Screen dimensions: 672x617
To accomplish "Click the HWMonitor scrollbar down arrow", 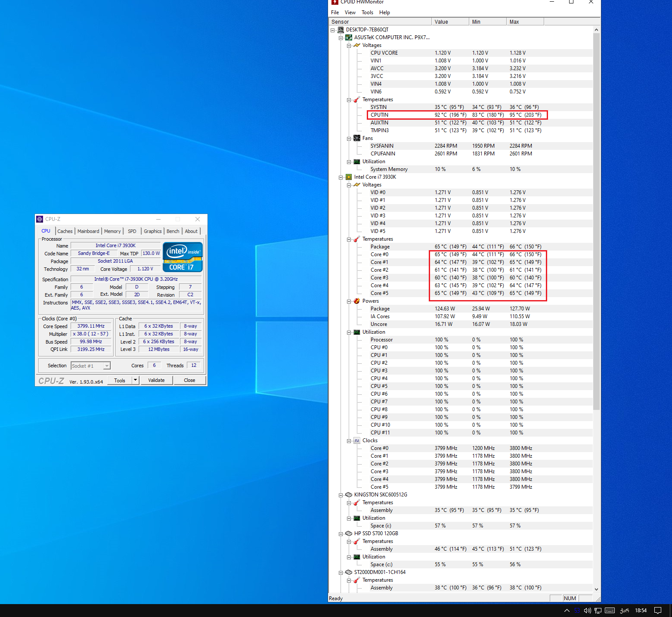I will [x=596, y=589].
